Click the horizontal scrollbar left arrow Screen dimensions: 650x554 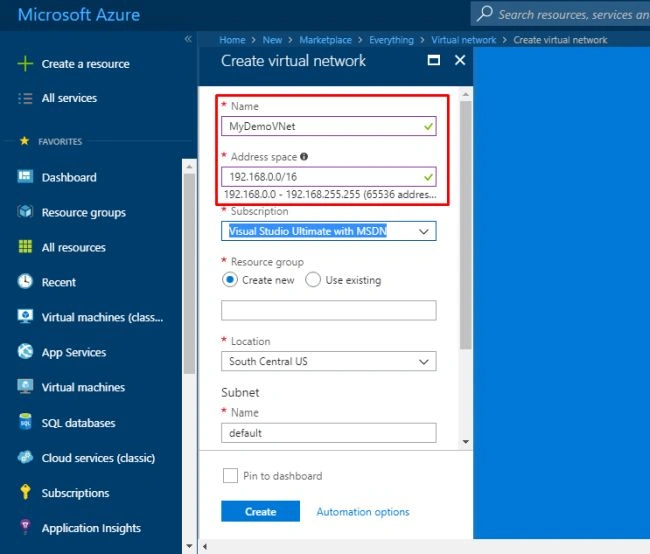(204, 547)
